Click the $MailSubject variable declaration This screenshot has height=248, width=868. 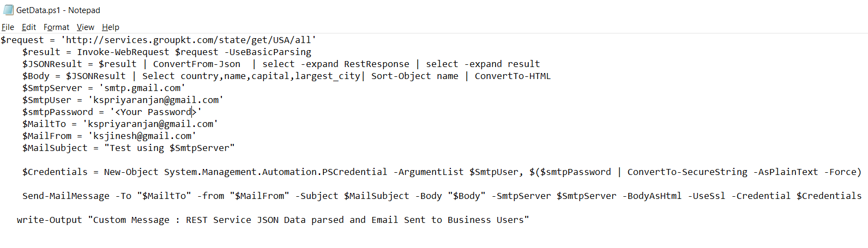[x=55, y=148]
